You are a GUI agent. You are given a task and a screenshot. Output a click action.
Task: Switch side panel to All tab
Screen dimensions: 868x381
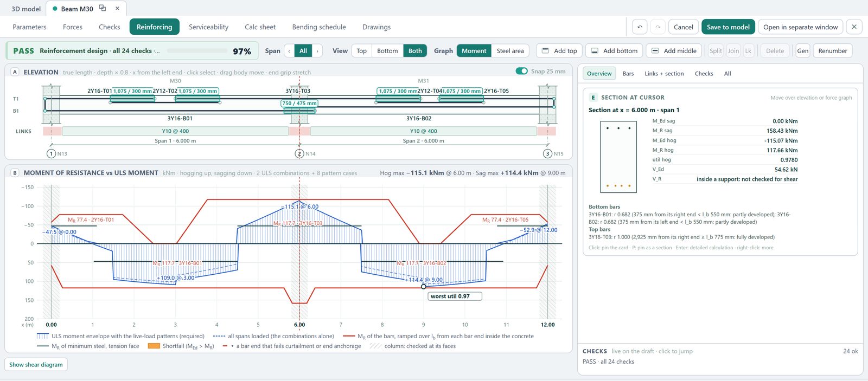pyautogui.click(x=727, y=74)
